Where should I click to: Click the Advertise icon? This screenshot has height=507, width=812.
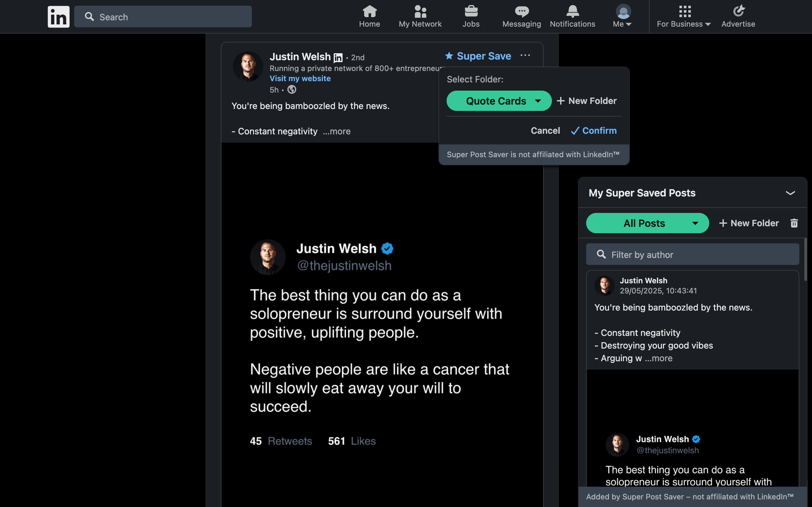[x=738, y=11]
